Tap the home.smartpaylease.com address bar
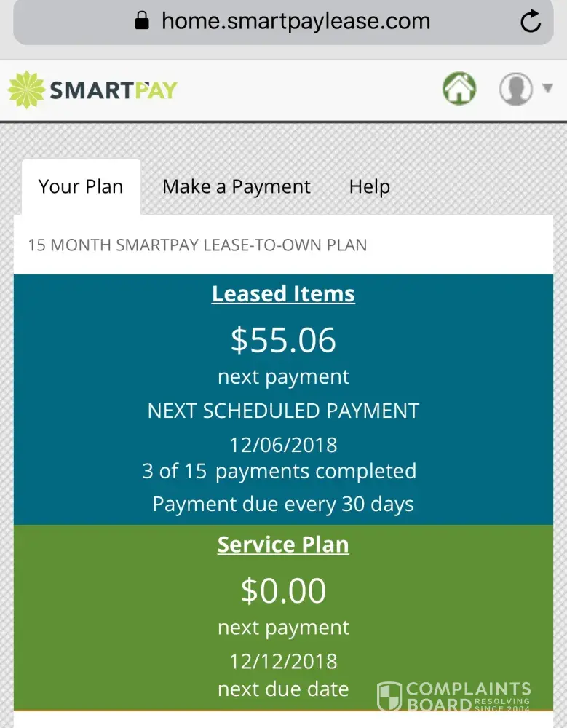The width and height of the screenshot is (567, 728). click(x=296, y=21)
